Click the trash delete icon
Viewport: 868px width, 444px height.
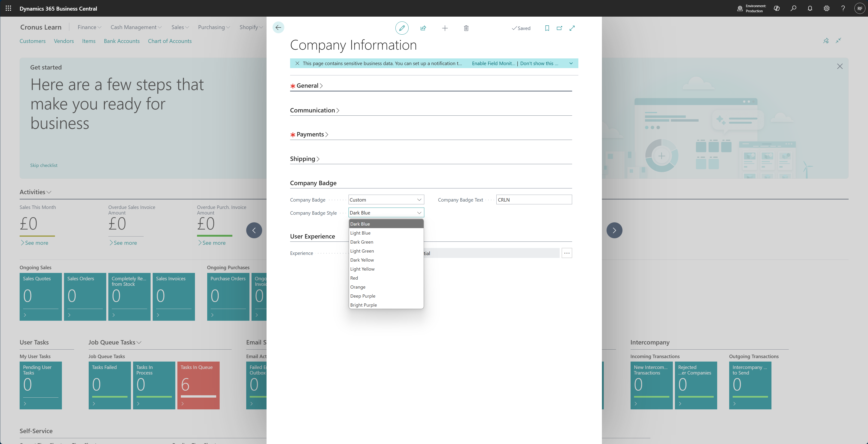[x=466, y=28]
